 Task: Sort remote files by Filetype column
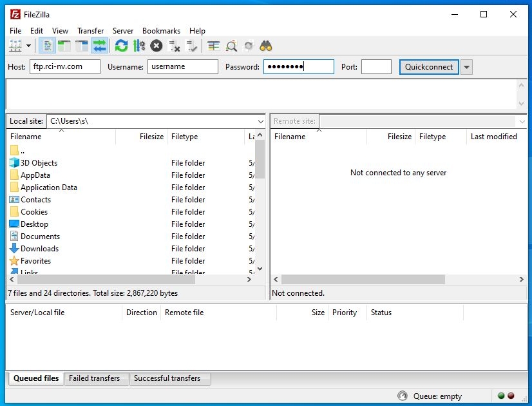point(441,137)
